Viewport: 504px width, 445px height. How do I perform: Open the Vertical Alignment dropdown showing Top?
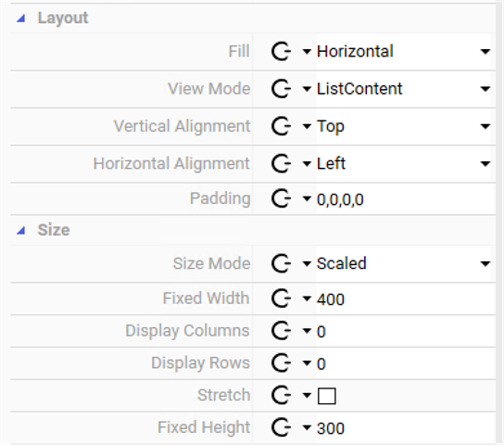(x=406, y=126)
